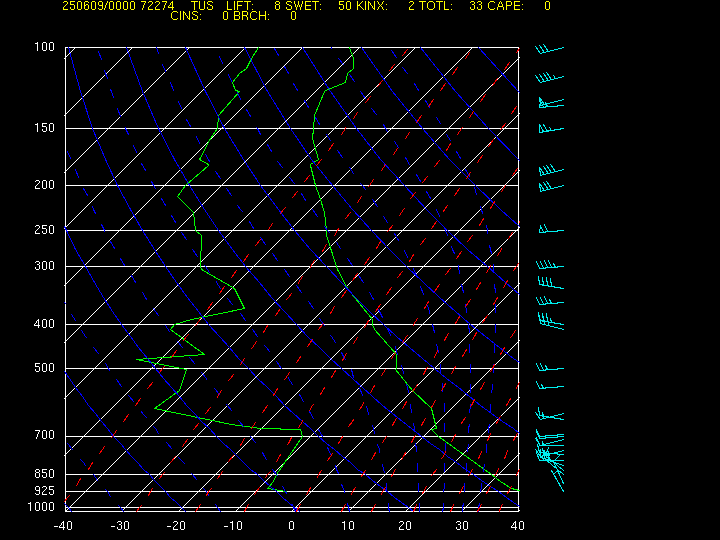This screenshot has height=540, width=720.
Task: Click the 0 label on the temperature axis
Action: point(292,526)
